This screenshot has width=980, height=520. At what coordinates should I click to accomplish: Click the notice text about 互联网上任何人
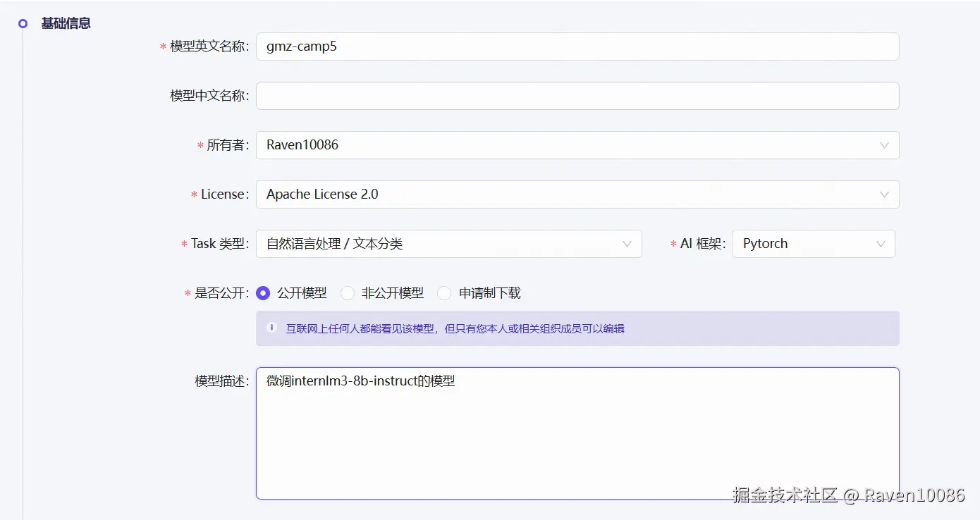pyautogui.click(x=455, y=328)
